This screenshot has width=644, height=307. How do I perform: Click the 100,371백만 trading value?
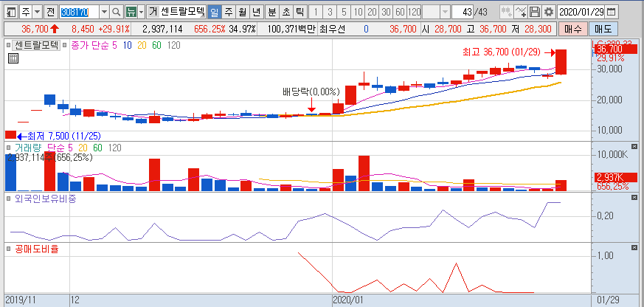pos(291,30)
